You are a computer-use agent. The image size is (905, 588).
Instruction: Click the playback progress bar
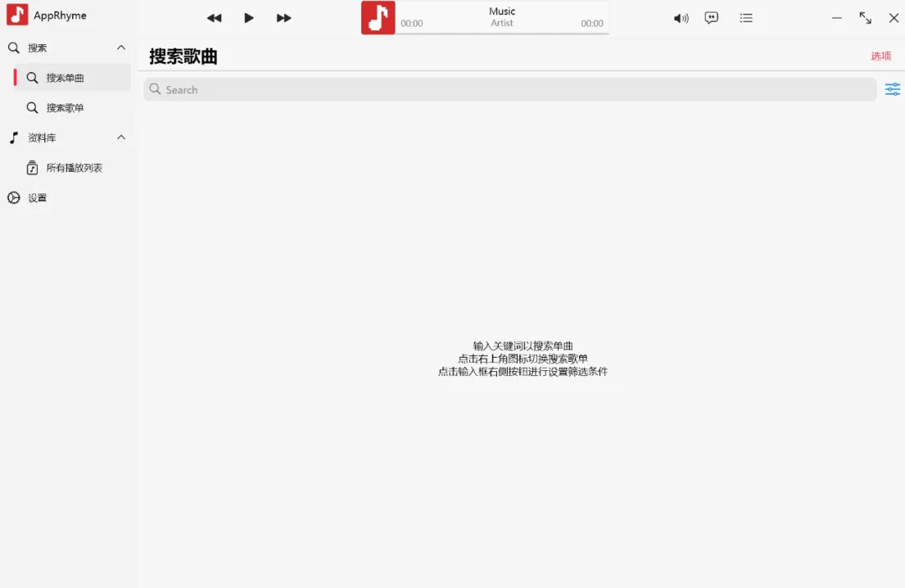tap(502, 34)
